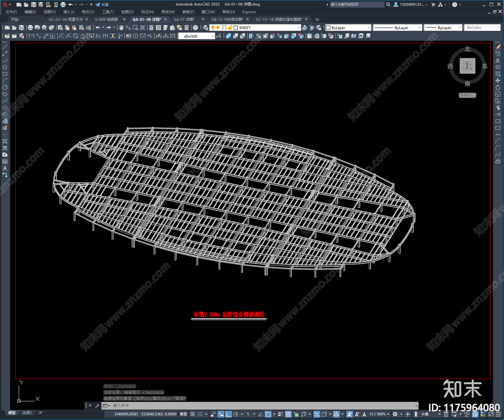This screenshot has height=420, width=504.
Task: Toggle object snap in status bar
Action: [x=268, y=414]
